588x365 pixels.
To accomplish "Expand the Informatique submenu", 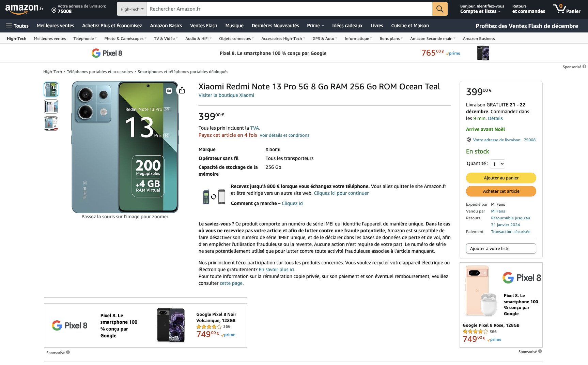I will [x=358, y=39].
